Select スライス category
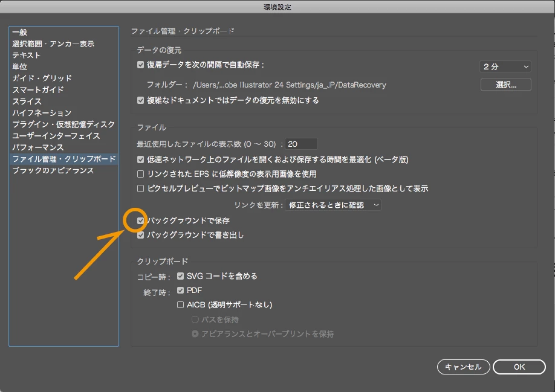 coord(27,101)
